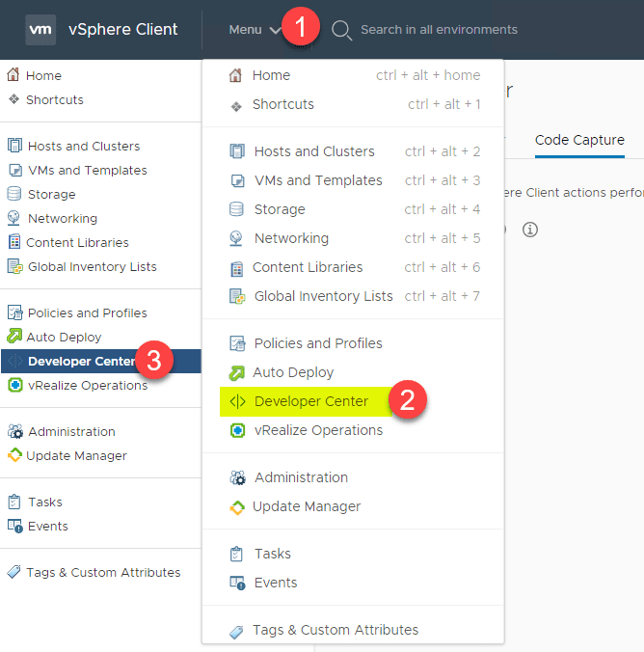The height and width of the screenshot is (652, 644).
Task: Choose VMs and Templates in dropdown menu
Action: 354,180
